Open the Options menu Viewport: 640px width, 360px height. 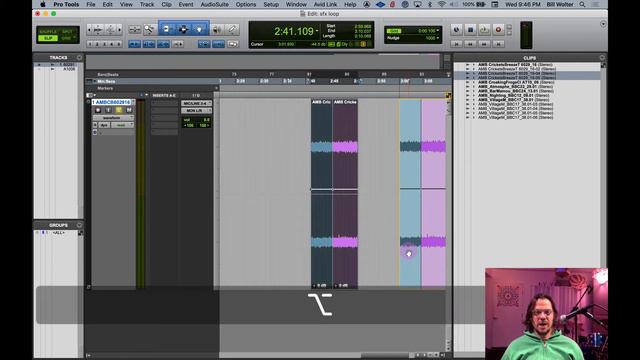[x=246, y=4]
